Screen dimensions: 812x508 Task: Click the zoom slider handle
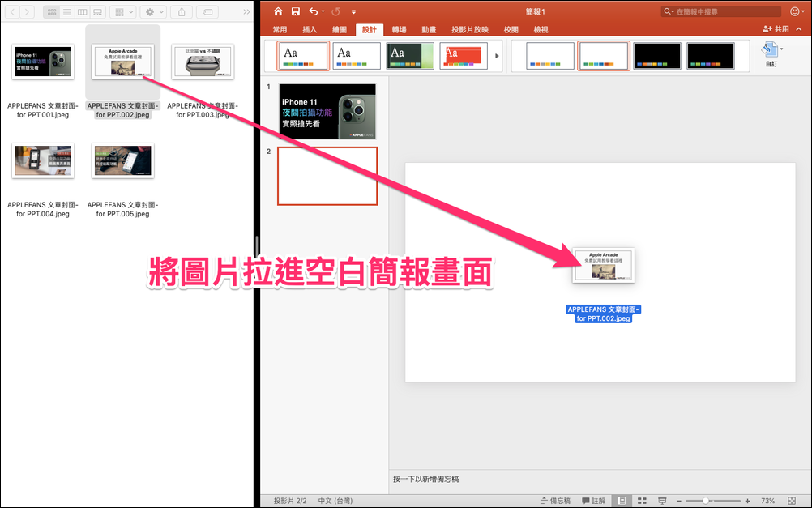[x=705, y=501]
